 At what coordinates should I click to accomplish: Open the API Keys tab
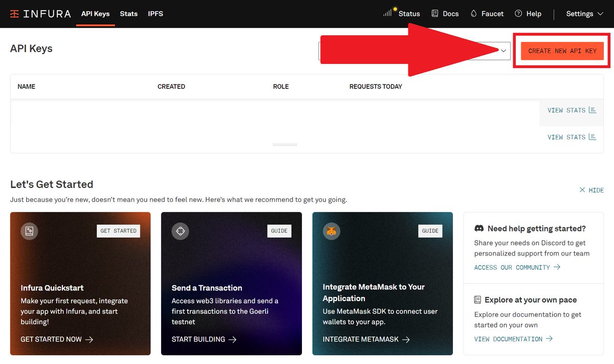pos(96,14)
